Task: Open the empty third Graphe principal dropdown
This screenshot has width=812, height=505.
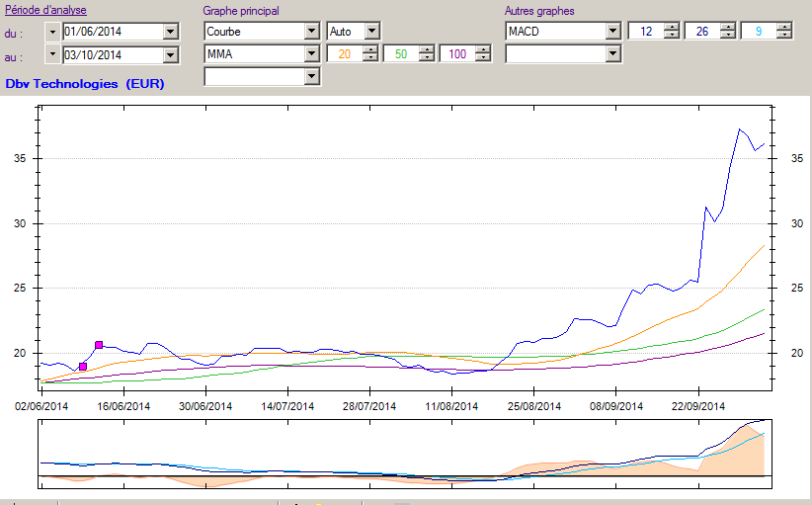Action: [x=311, y=76]
